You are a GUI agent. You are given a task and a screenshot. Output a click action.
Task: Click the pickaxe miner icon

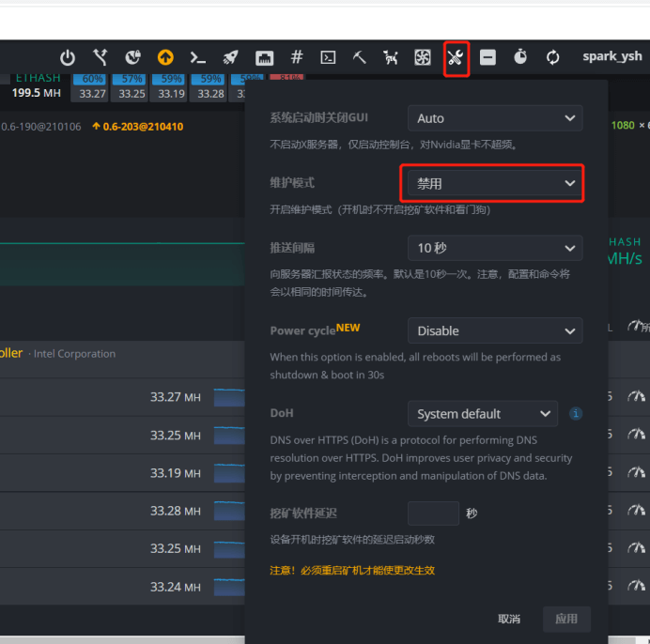tap(360, 57)
